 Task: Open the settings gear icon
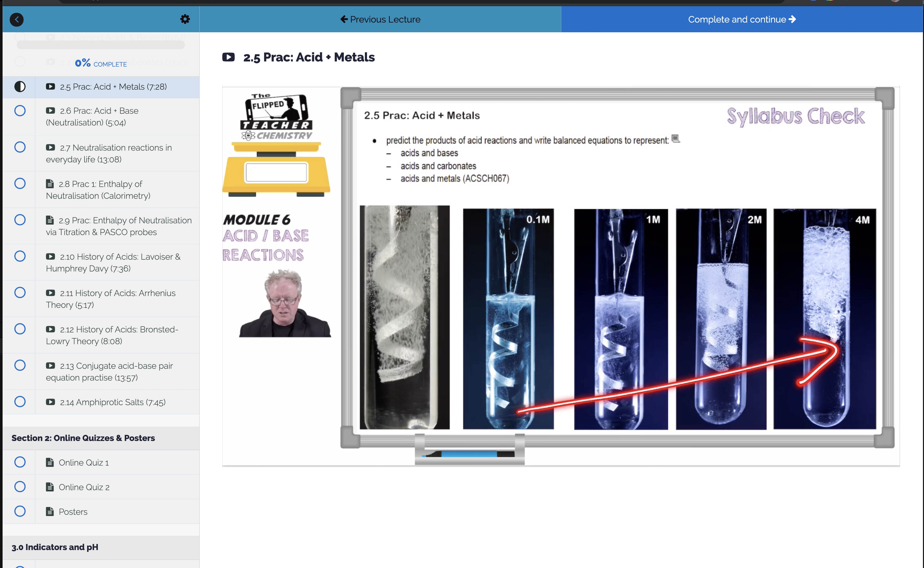coord(185,19)
